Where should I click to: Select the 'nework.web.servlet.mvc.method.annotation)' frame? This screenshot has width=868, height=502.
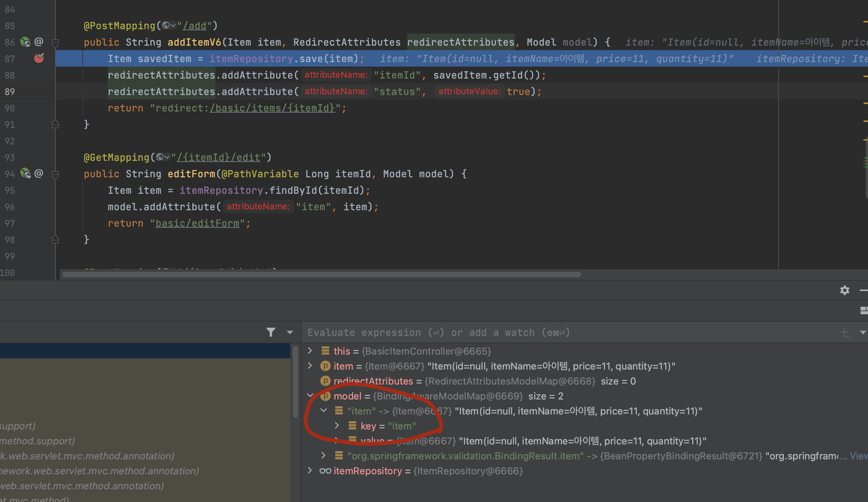pos(145,471)
